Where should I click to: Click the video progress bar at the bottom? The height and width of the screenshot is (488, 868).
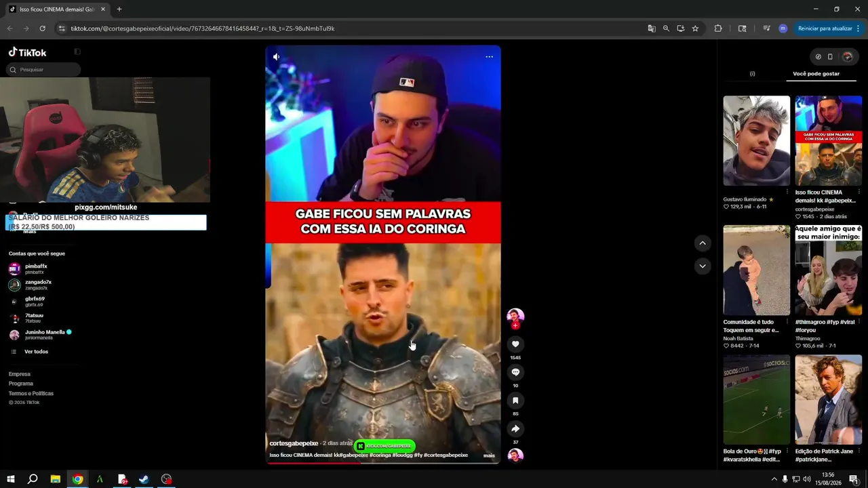[x=383, y=462]
